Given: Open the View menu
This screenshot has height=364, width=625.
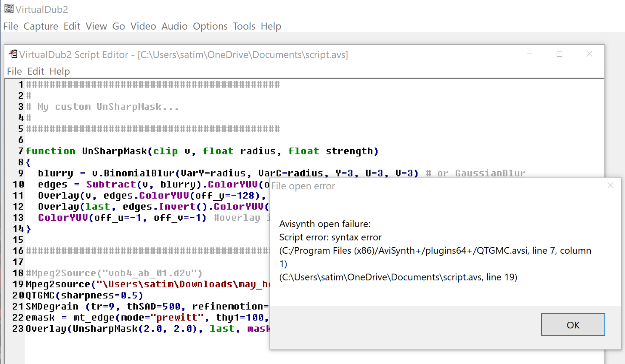Looking at the screenshot, I should coord(96,26).
